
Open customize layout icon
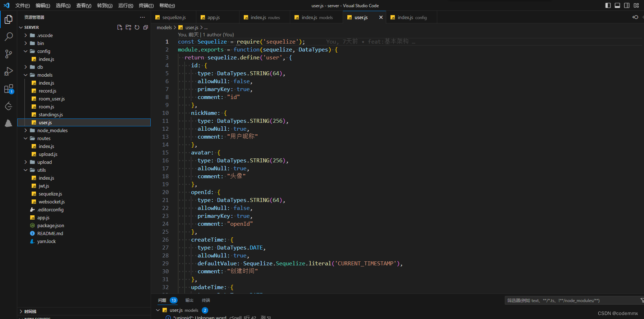pos(636,5)
